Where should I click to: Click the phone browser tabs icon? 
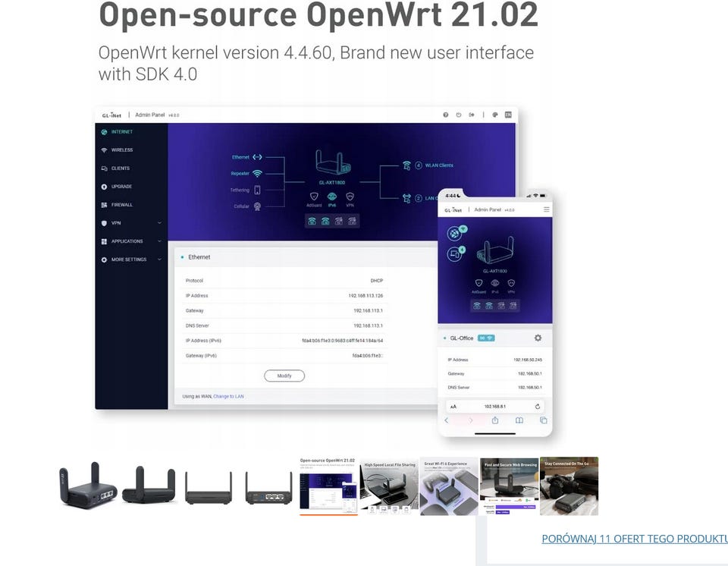[543, 420]
